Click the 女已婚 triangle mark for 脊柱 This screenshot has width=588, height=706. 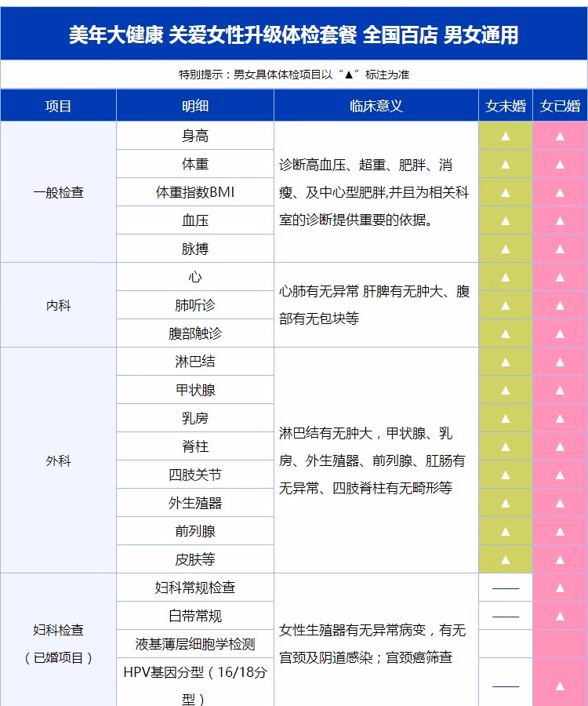click(560, 446)
